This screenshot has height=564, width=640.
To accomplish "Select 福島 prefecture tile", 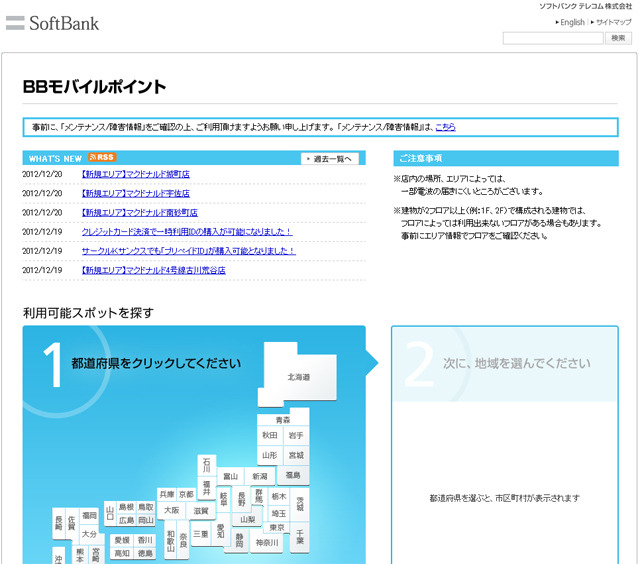I will 293,475.
